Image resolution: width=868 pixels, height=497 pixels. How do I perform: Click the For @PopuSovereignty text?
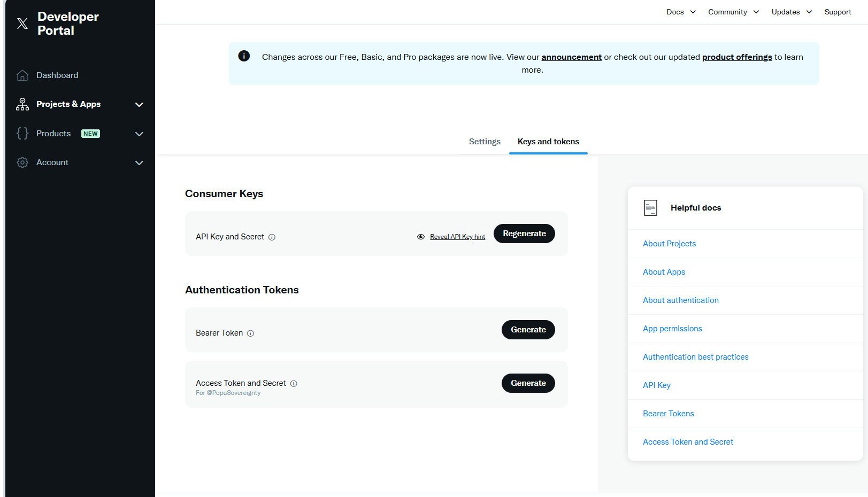tap(228, 393)
